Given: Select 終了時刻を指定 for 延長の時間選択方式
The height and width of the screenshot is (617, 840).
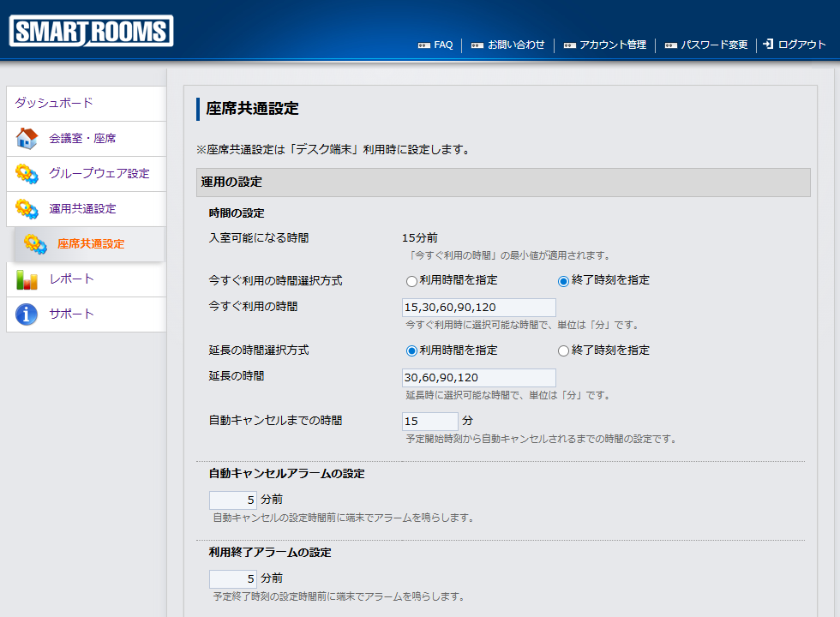Looking at the screenshot, I should pos(563,350).
